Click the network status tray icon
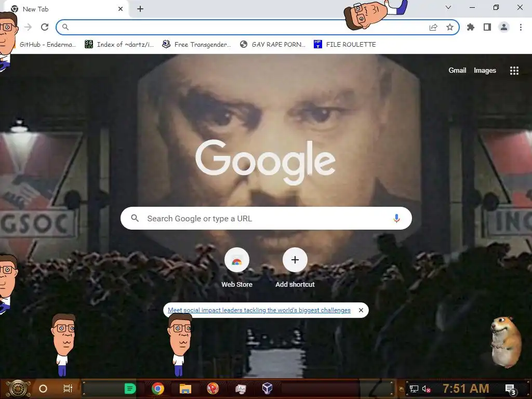This screenshot has height=399, width=532. [x=414, y=389]
